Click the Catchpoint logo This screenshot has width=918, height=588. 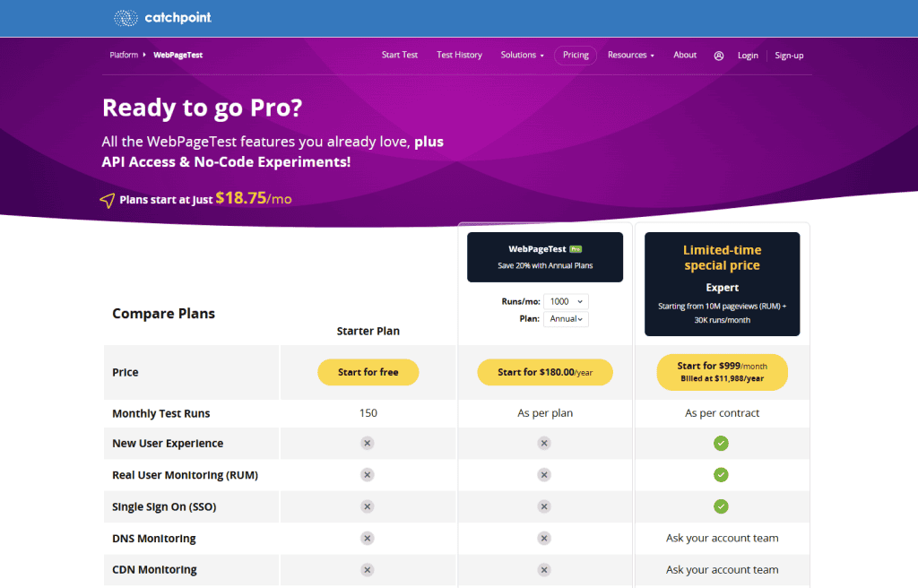[x=163, y=18]
